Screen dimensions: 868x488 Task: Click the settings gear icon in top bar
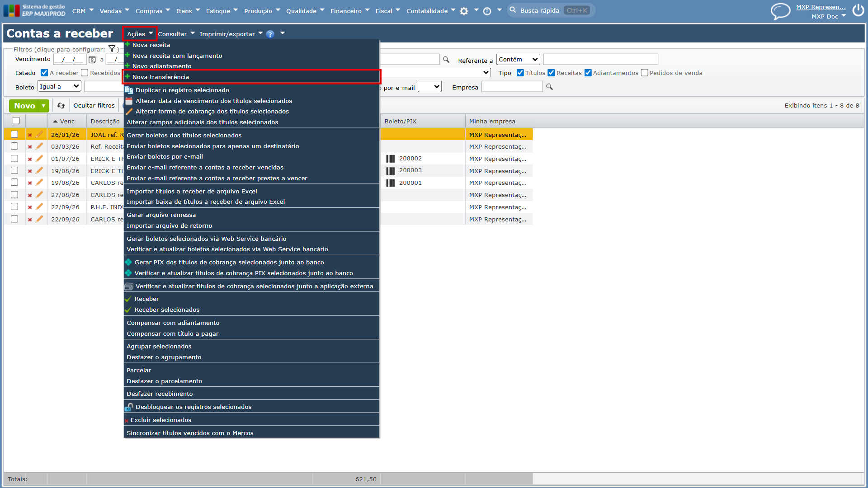[464, 11]
